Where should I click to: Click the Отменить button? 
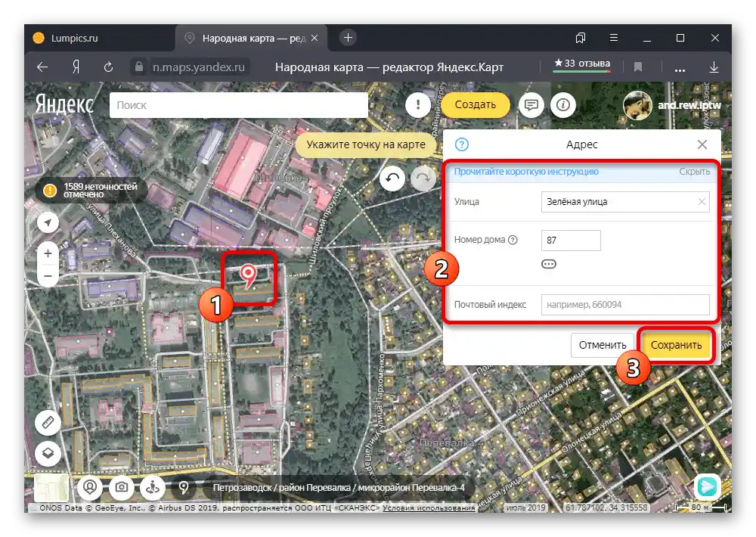[603, 345]
